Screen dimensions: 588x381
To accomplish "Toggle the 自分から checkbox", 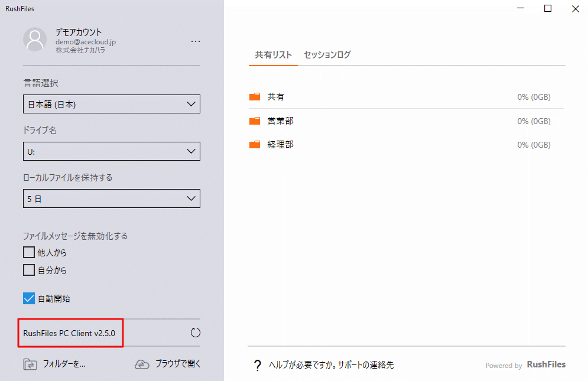I will click(x=29, y=270).
